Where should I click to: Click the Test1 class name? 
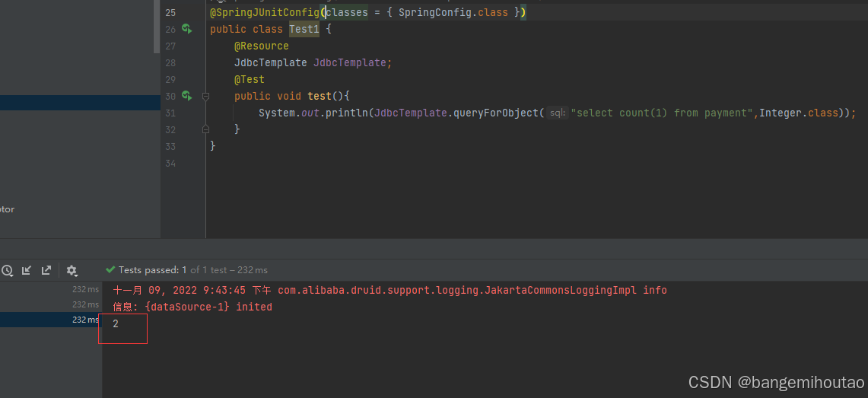pyautogui.click(x=304, y=29)
